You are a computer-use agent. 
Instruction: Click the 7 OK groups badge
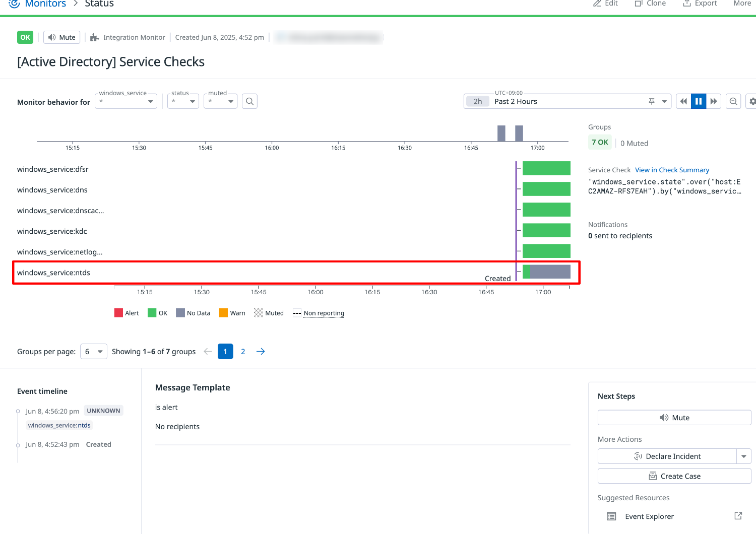click(x=600, y=143)
